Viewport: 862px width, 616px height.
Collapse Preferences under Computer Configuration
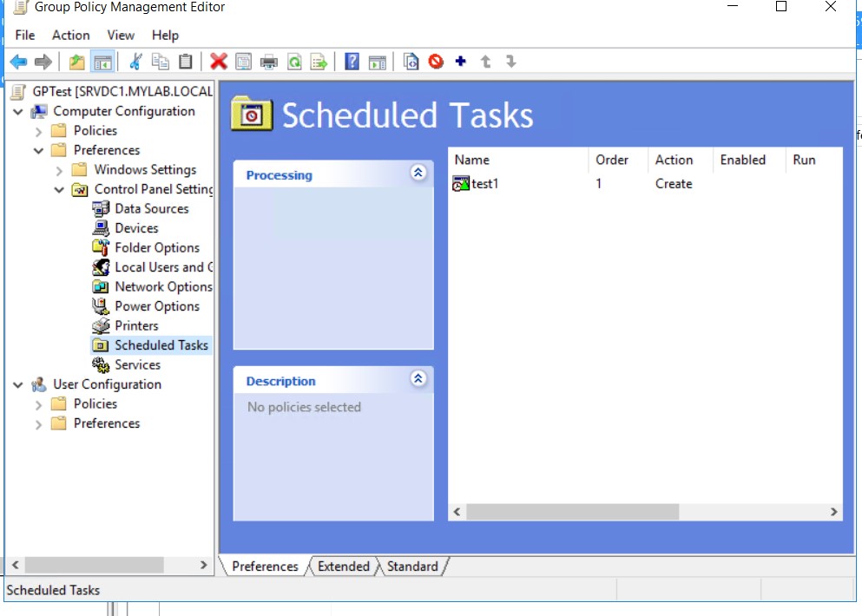38,151
